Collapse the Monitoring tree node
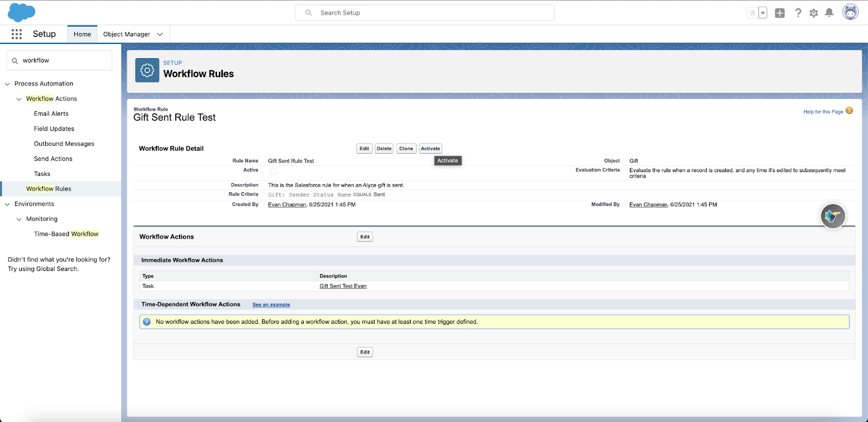Screen dimensions: 868x422 (x=19, y=219)
